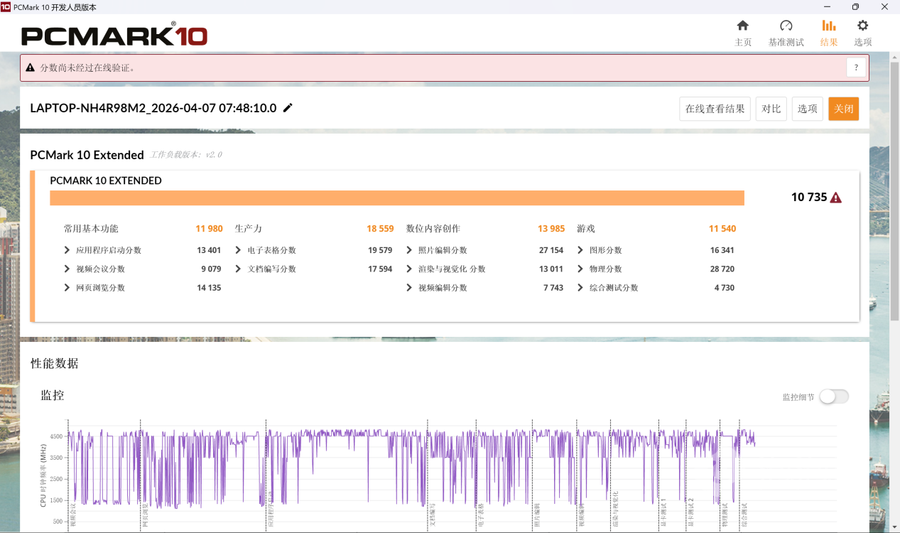The width and height of the screenshot is (900, 533).
Task: Click the question mark help button
Action: [855, 68]
